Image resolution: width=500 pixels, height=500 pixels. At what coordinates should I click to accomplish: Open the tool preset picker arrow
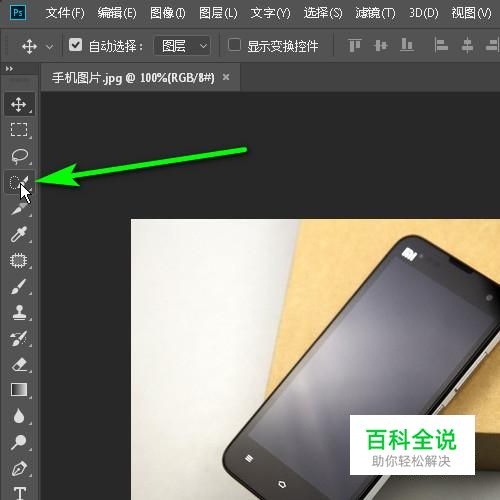tap(49, 47)
